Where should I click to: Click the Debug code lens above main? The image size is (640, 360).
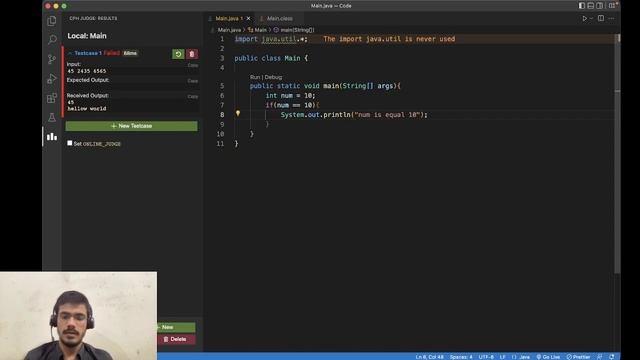point(273,77)
